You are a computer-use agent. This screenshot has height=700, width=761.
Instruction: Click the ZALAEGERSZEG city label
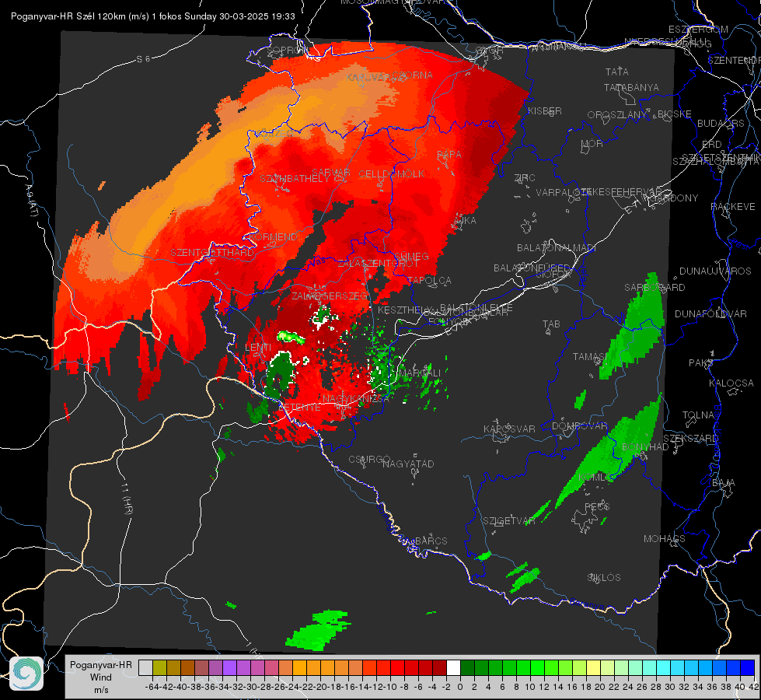point(329,296)
